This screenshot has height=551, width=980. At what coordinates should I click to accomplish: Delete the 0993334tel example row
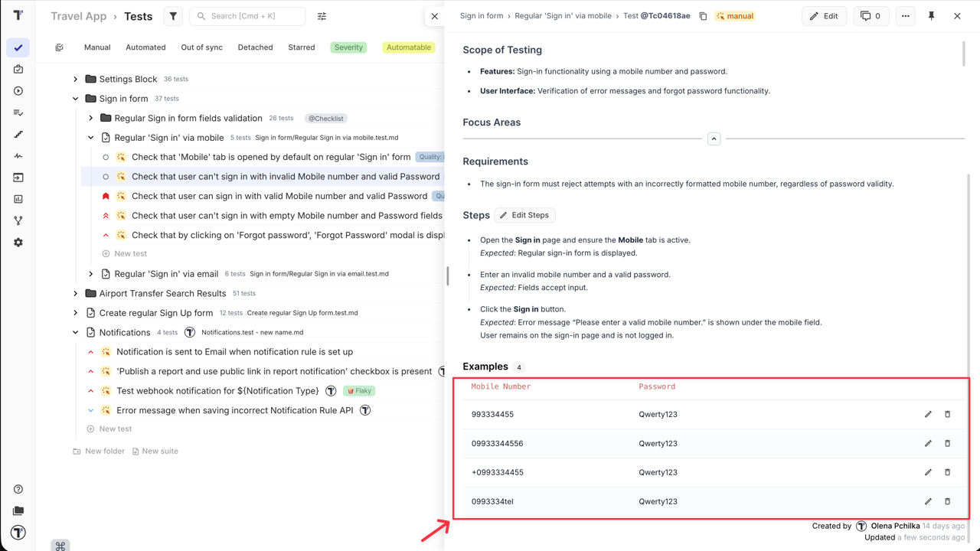click(947, 502)
